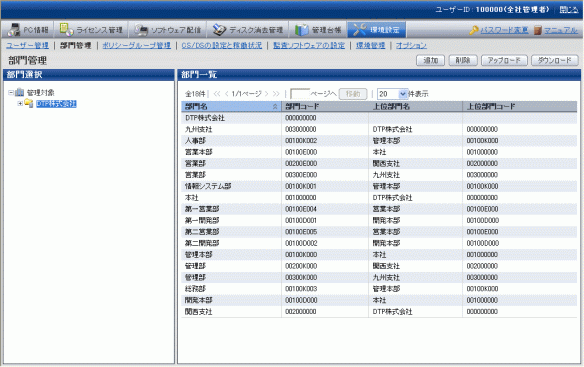
Task: Click the 削除 button
Action: pyautogui.click(x=463, y=60)
